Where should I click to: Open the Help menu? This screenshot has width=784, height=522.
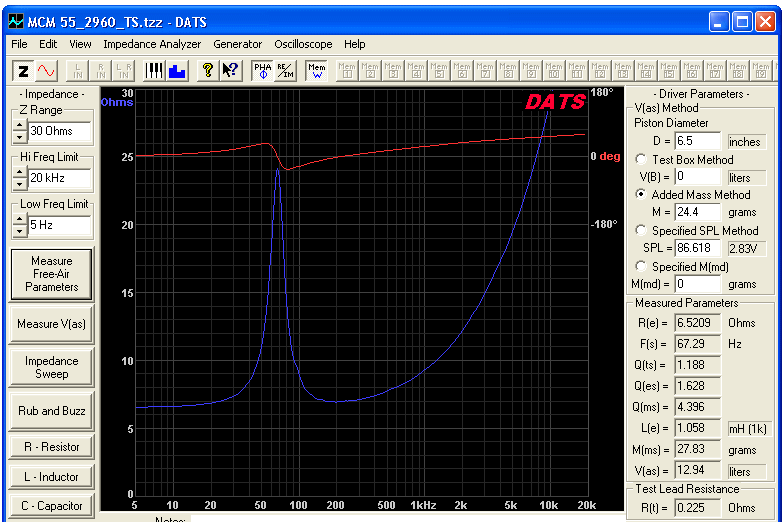tap(354, 44)
